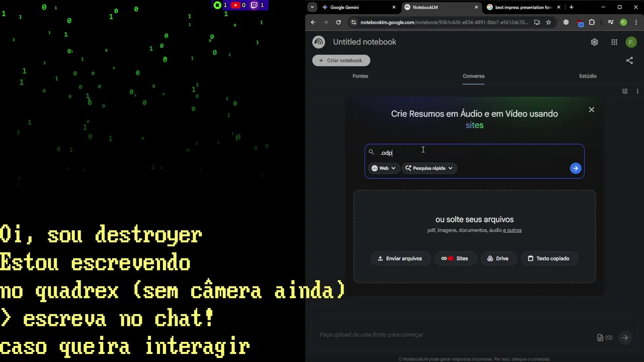The width and height of the screenshot is (644, 362).
Task: Add a source from Drive
Action: point(498,258)
